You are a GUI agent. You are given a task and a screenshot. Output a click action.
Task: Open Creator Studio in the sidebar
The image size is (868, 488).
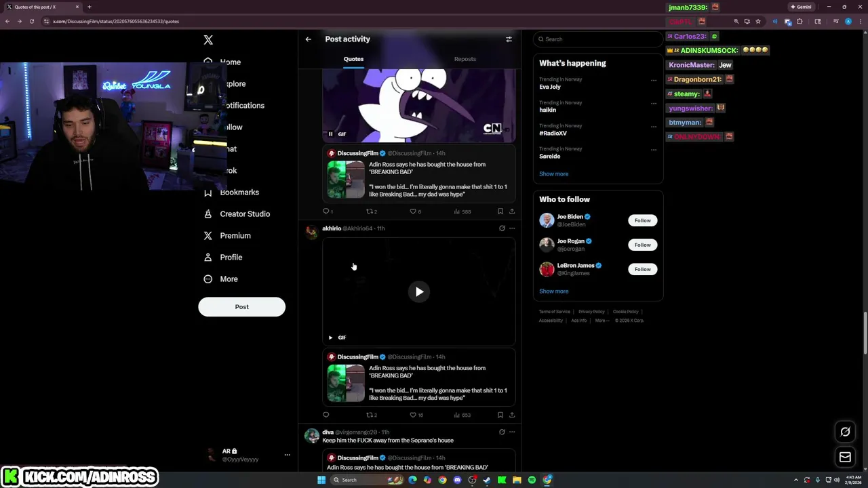[236, 214]
